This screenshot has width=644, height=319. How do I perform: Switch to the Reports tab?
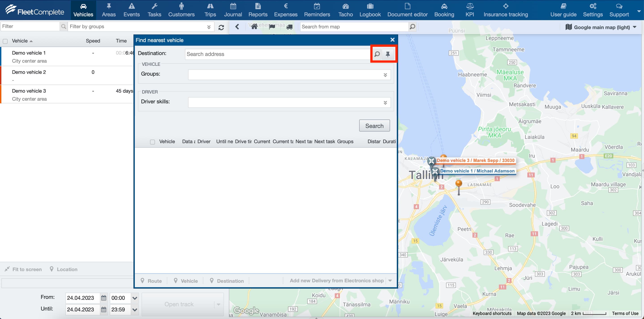pyautogui.click(x=258, y=10)
